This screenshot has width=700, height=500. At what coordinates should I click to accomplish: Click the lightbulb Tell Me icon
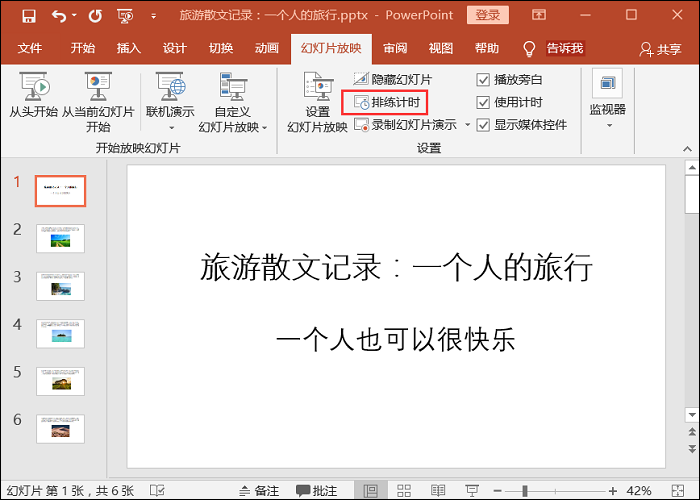tap(529, 49)
